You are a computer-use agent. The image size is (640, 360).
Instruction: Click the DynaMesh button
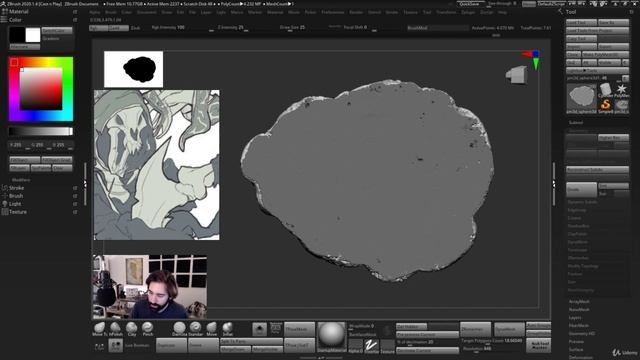509,329
